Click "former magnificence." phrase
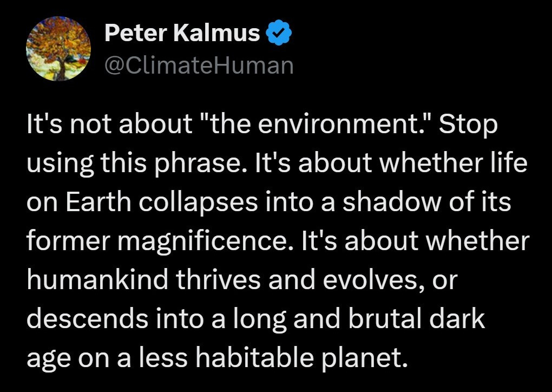Viewport: 552px width, 392px height. click(x=160, y=242)
